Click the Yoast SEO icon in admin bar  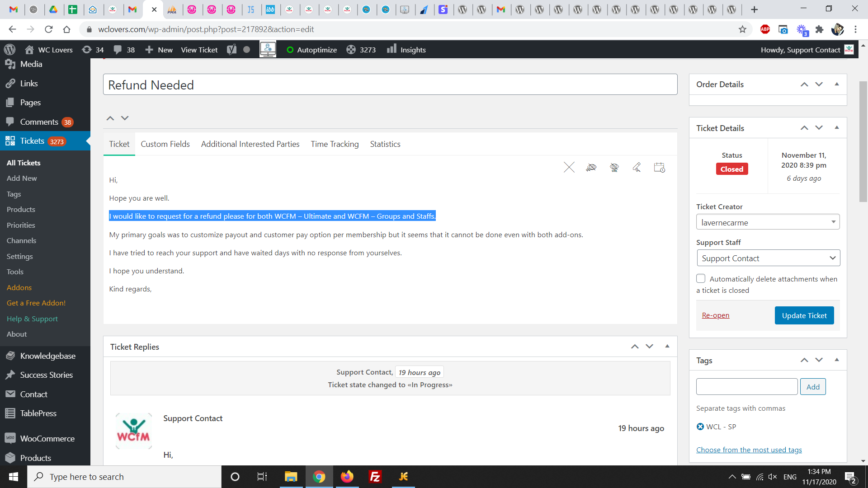(231, 50)
